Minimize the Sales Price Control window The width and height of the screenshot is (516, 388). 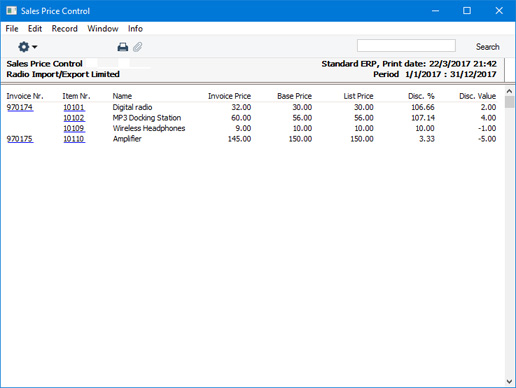pos(435,11)
